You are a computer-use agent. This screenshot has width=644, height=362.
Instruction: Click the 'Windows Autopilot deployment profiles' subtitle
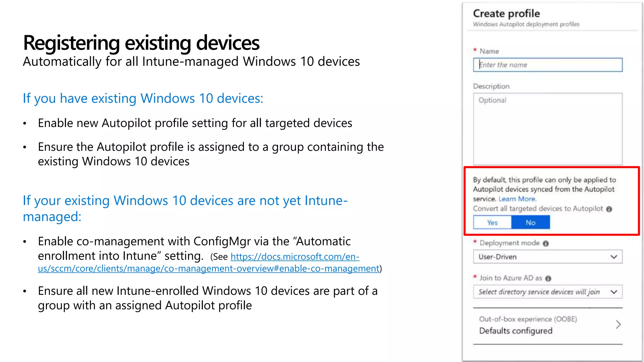pos(526,24)
